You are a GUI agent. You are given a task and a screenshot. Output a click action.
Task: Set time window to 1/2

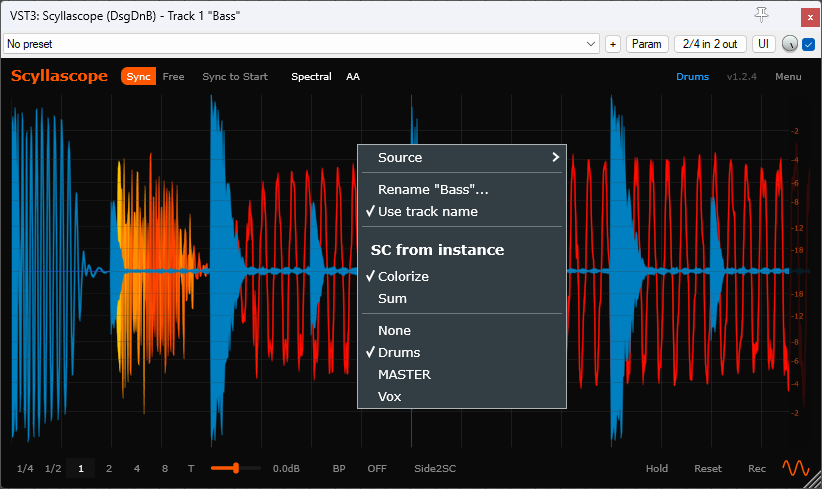click(53, 469)
